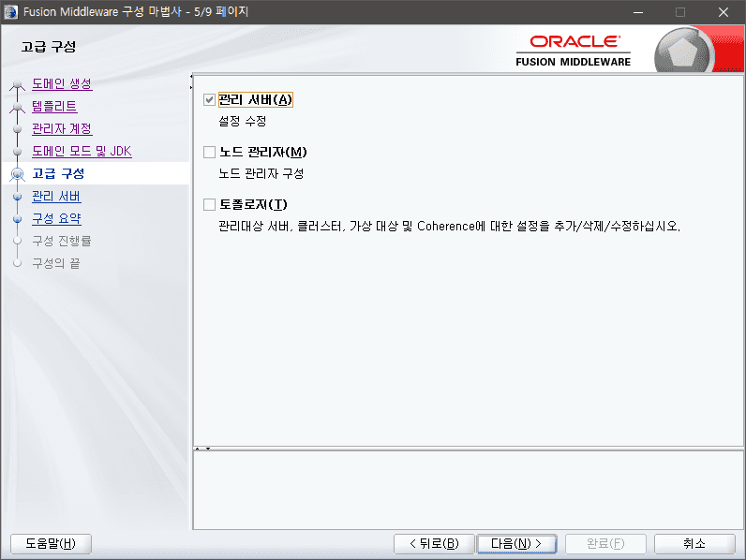
Task: Click the step marker icon for 템플리트
Action: (x=18, y=107)
